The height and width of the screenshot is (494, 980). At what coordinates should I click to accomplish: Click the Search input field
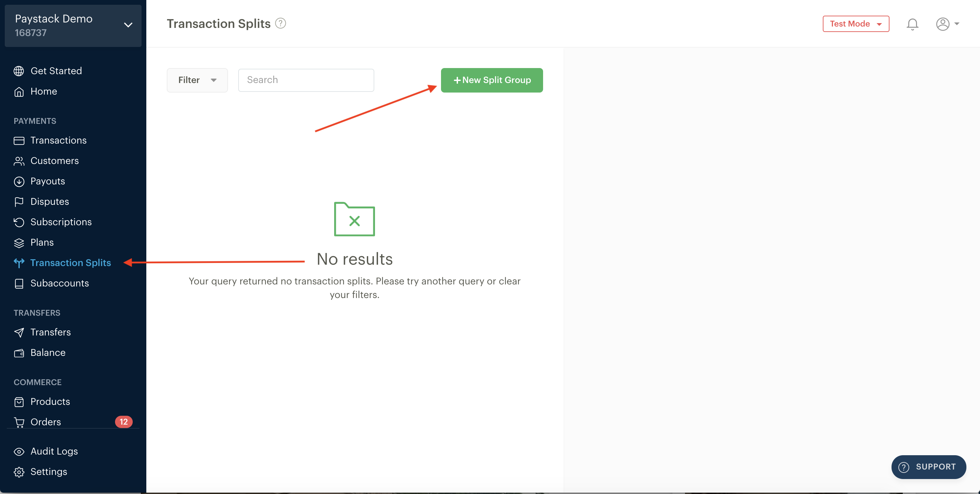(x=306, y=80)
